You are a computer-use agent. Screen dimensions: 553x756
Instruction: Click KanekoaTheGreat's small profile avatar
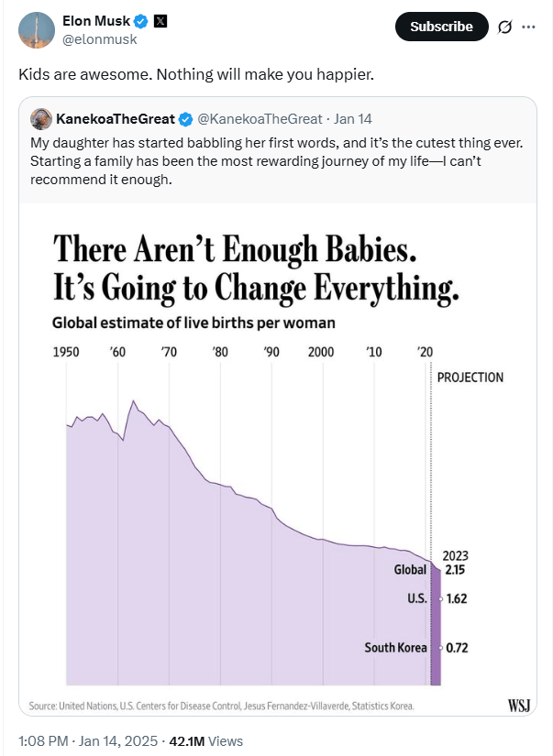pos(40,119)
